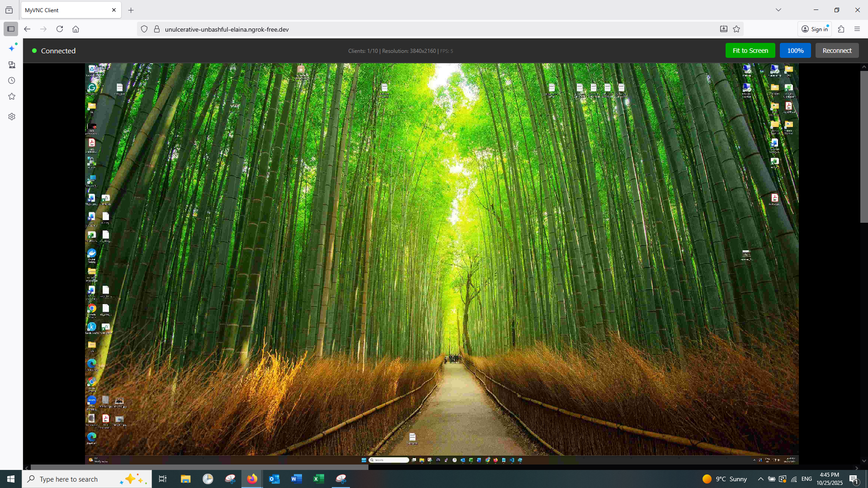Screen dimensions: 868x488
Task: Show hidden icons in the system tray
Action: click(760, 479)
